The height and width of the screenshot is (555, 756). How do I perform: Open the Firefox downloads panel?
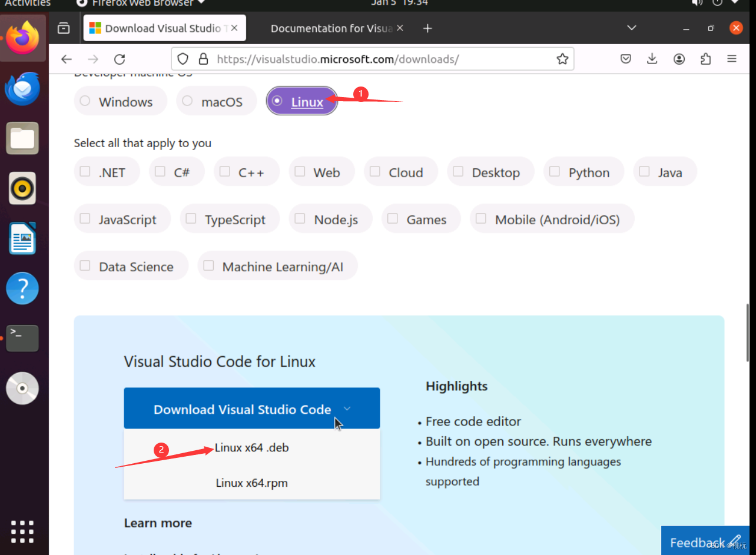(652, 59)
